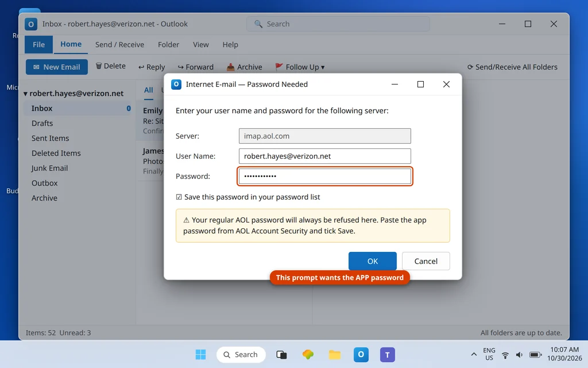588x368 pixels.
Task: Open File Explorer from the taskbar
Action: coord(335,354)
